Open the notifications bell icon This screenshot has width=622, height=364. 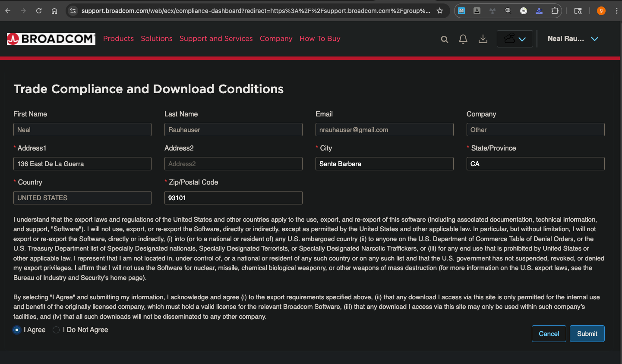pyautogui.click(x=463, y=39)
